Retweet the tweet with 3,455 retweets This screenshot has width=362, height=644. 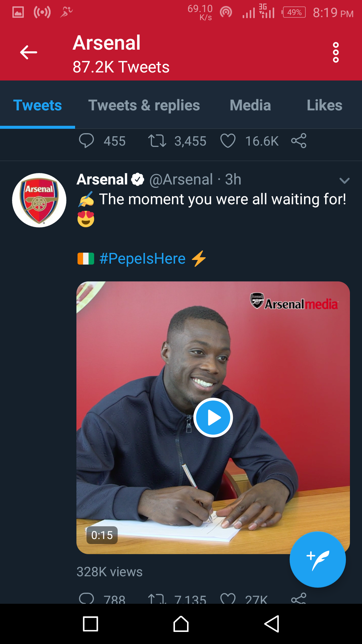coord(157,141)
